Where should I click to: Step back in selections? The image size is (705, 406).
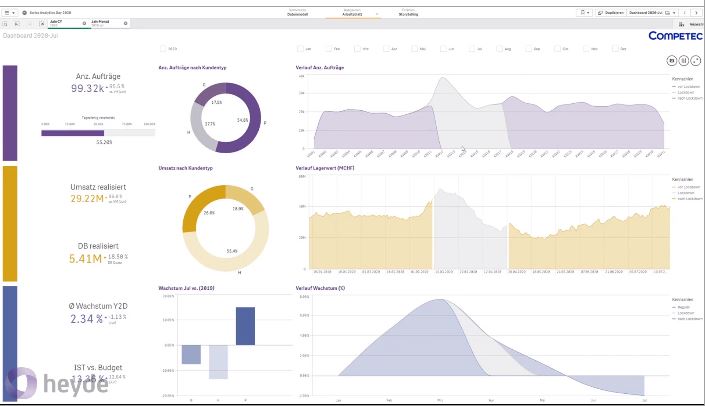[17, 23]
